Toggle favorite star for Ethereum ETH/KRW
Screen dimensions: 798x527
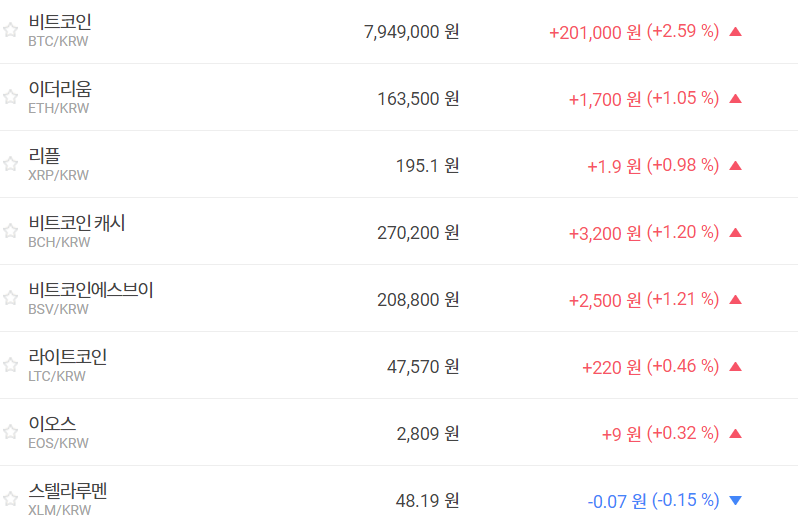(x=10, y=97)
